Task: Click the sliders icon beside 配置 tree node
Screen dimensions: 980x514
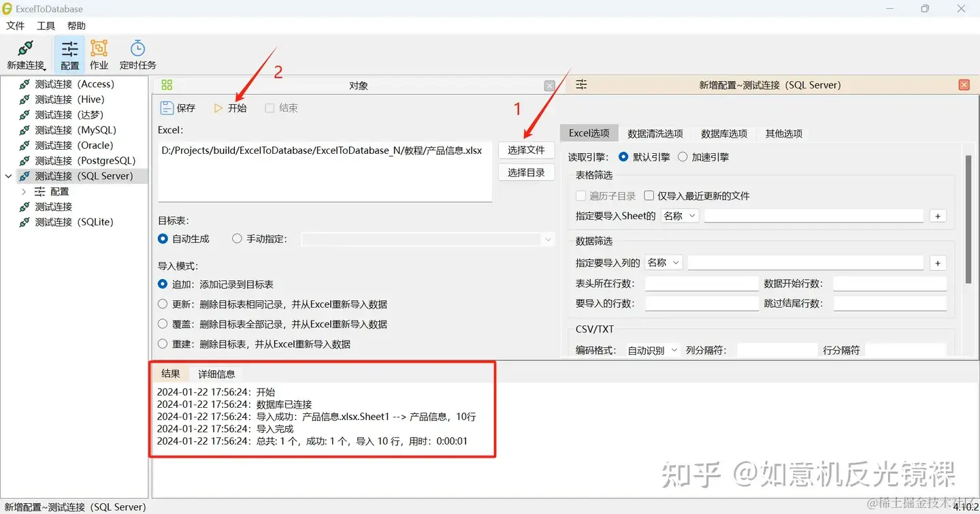Action: click(x=40, y=191)
